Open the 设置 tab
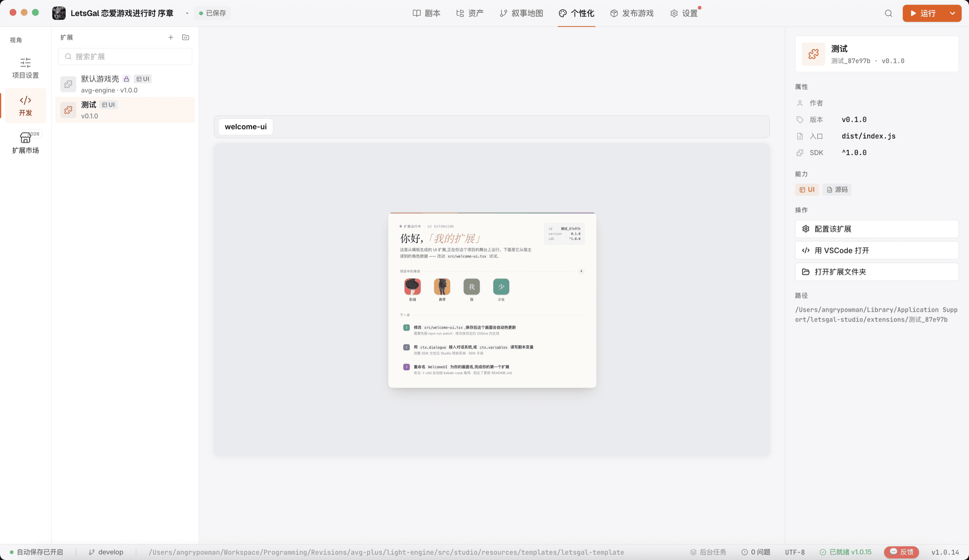Viewport: 969px width, 560px height. [684, 13]
